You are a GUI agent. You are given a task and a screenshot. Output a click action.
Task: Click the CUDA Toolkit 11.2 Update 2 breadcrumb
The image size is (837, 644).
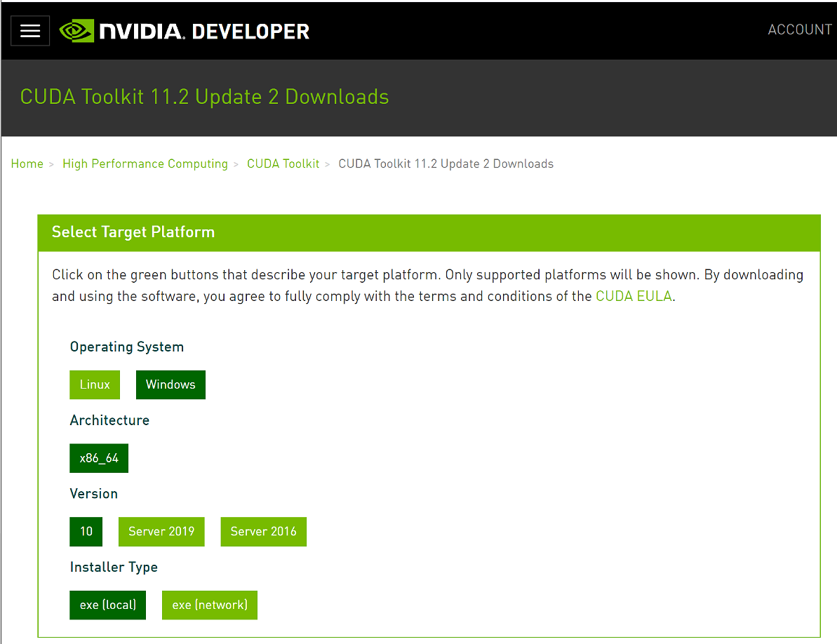click(x=446, y=163)
